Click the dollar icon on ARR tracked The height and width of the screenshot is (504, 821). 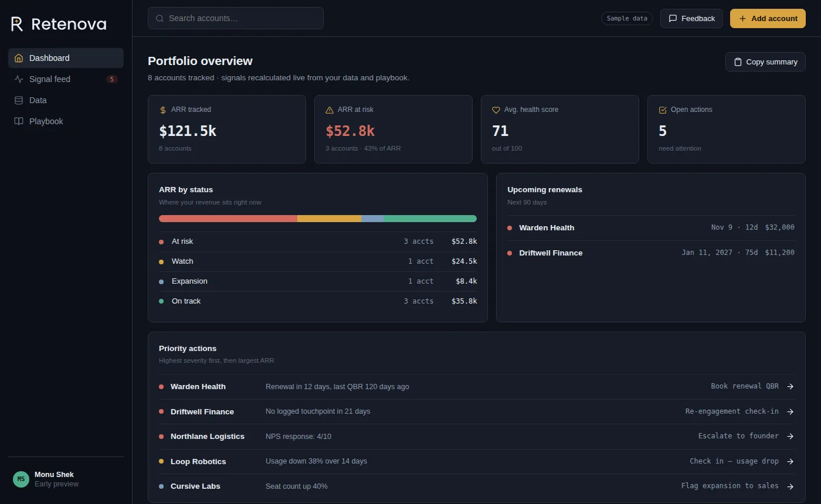[x=163, y=110]
